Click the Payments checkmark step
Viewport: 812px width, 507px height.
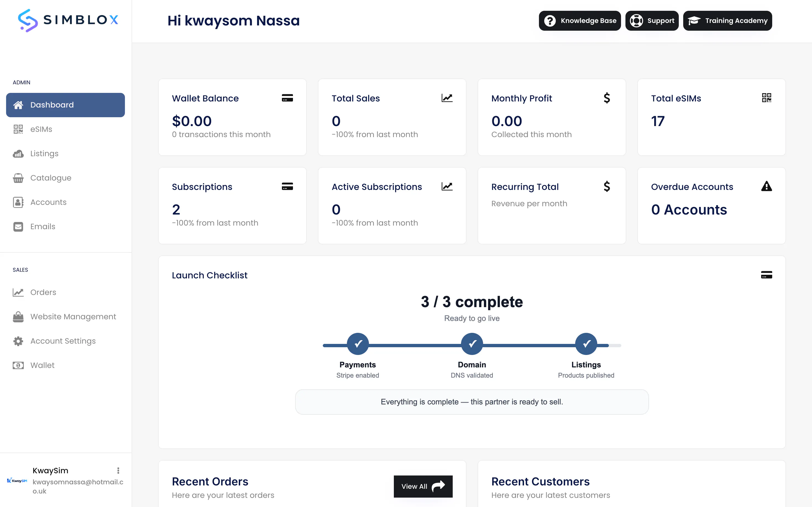pyautogui.click(x=358, y=344)
